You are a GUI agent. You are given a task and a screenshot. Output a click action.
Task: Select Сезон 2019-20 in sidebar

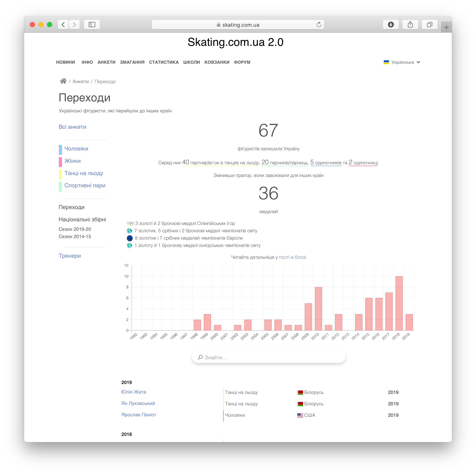(x=75, y=229)
